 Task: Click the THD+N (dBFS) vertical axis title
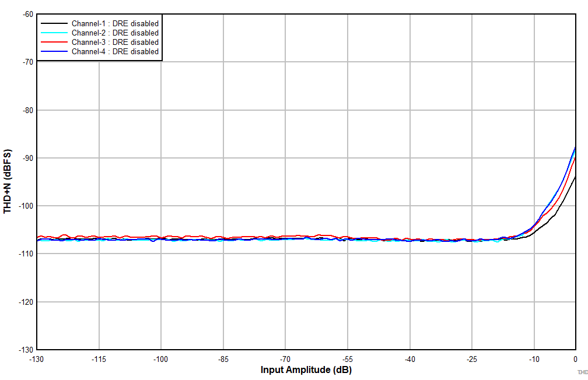(8, 181)
